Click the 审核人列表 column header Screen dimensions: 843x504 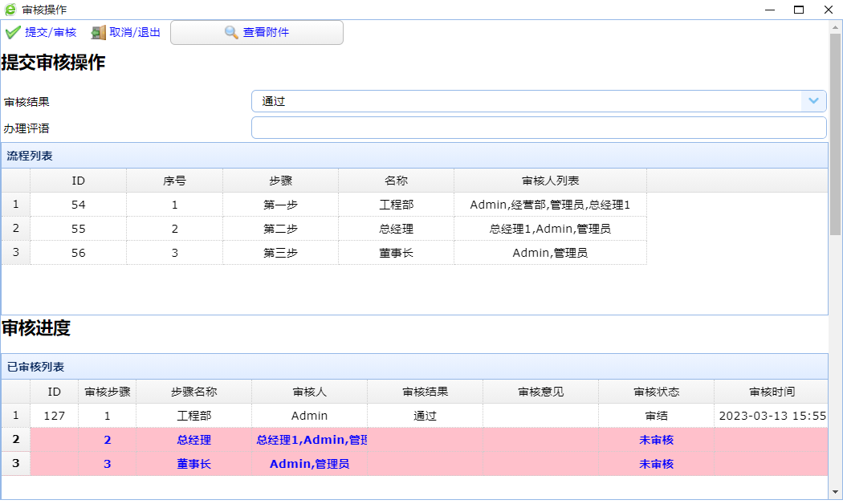pos(550,181)
